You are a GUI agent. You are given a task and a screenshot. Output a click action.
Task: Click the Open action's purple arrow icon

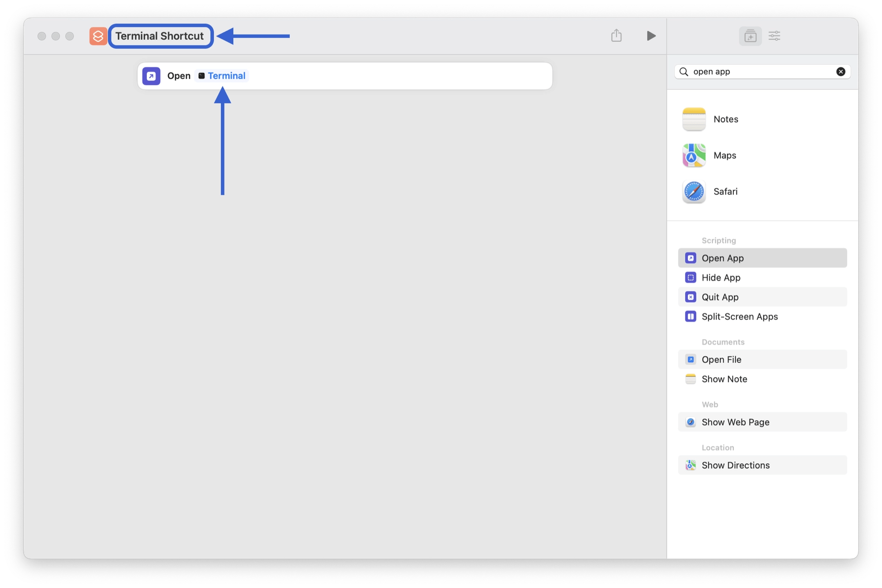click(x=152, y=76)
